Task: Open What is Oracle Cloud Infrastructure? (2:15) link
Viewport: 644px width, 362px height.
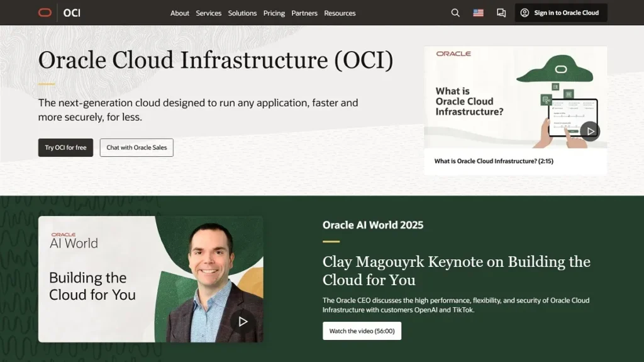Action: (494, 161)
